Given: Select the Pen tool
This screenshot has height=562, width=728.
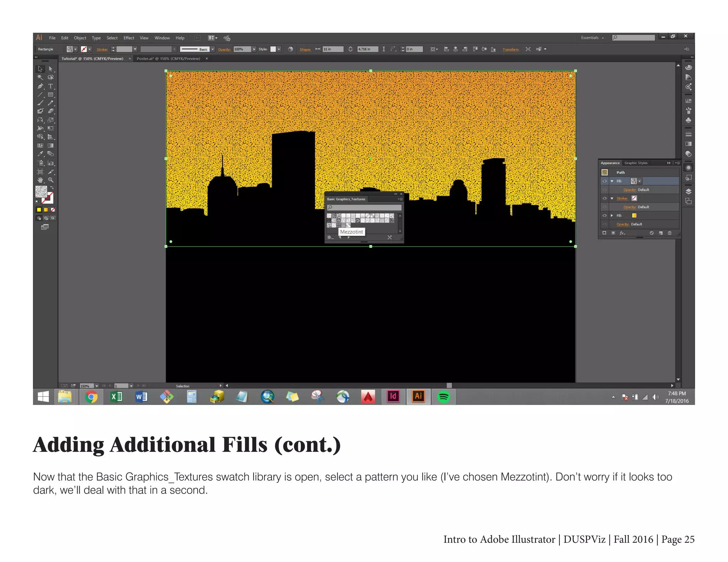Looking at the screenshot, I should point(40,86).
